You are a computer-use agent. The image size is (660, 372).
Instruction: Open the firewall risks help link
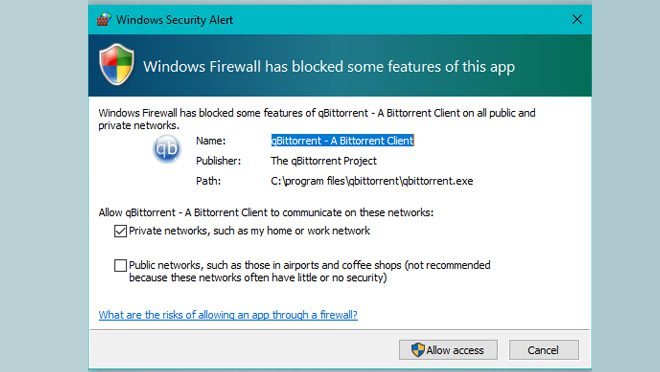coord(228,315)
